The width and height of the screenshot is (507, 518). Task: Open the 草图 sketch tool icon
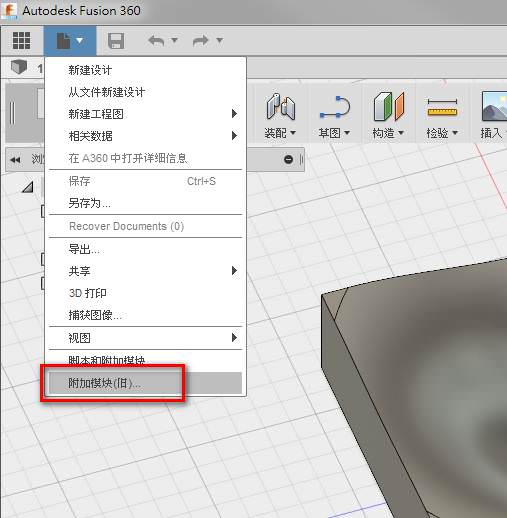pos(335,107)
